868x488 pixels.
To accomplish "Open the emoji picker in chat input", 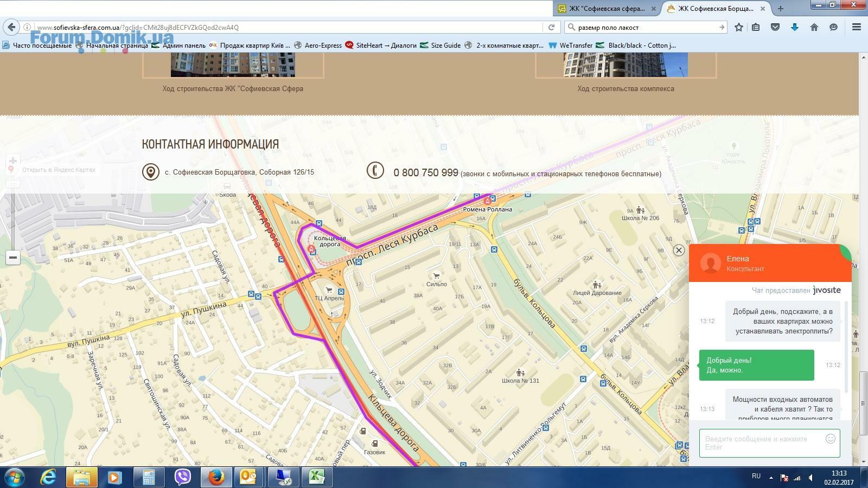I will [x=830, y=439].
